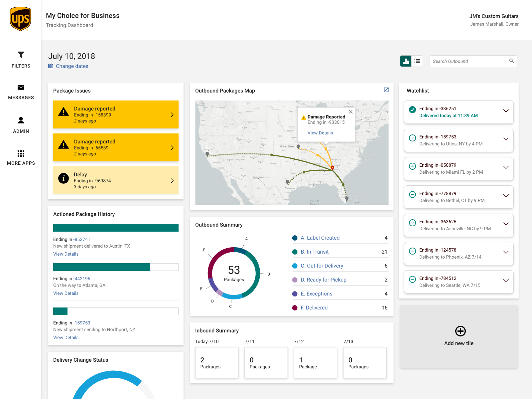Expand watchlist item ending in -336251

[506, 111]
